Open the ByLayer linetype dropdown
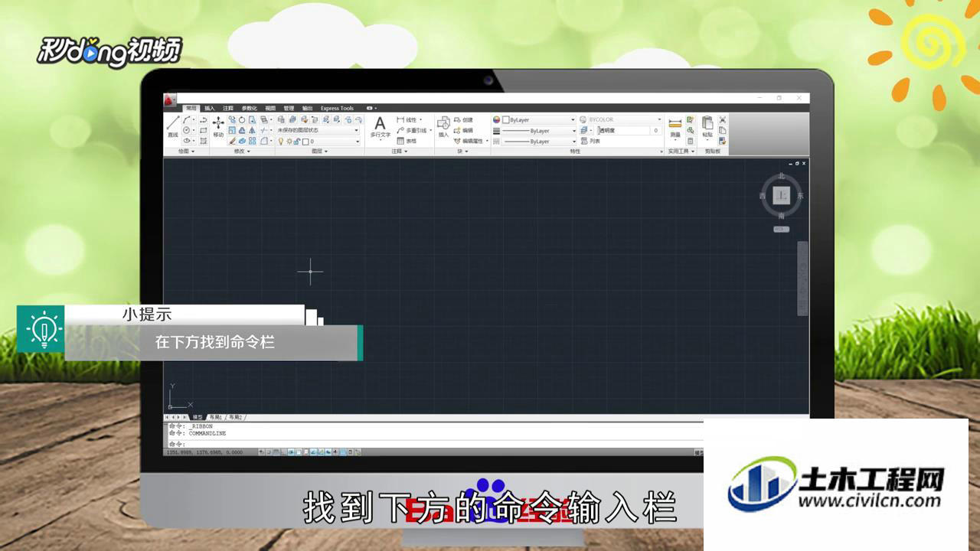Image resolution: width=980 pixels, height=551 pixels. click(x=538, y=142)
